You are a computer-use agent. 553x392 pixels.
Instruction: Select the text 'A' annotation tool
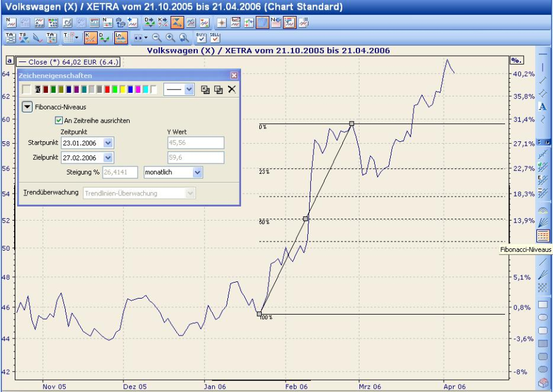tap(543, 106)
